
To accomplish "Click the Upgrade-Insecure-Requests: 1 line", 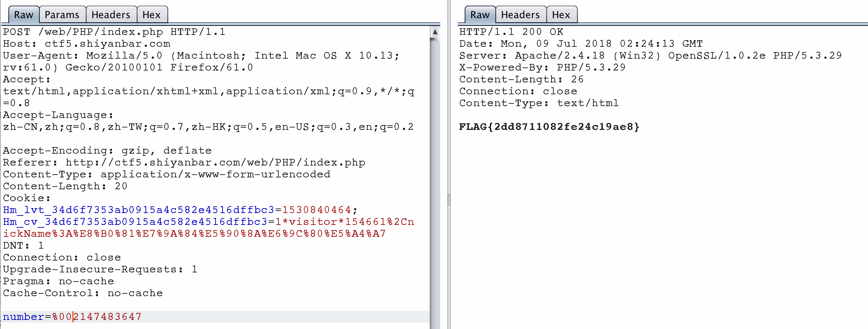I will pos(100,269).
